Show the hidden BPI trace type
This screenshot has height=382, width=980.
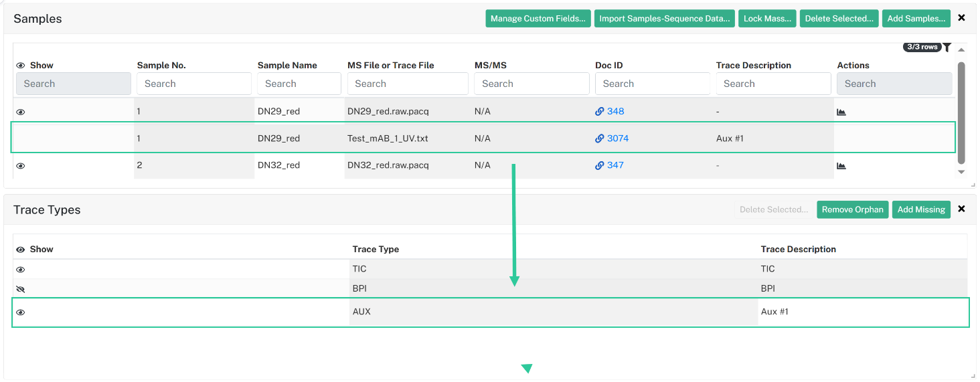pyautogui.click(x=21, y=289)
